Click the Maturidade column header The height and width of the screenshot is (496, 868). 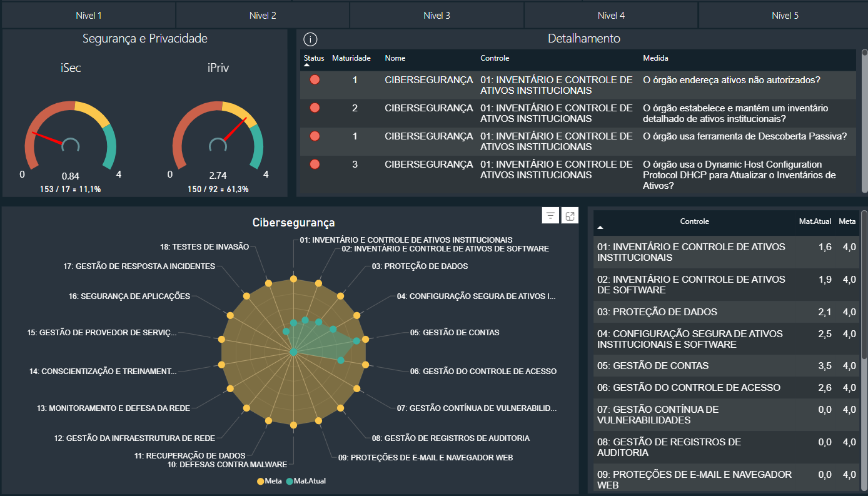(351, 58)
